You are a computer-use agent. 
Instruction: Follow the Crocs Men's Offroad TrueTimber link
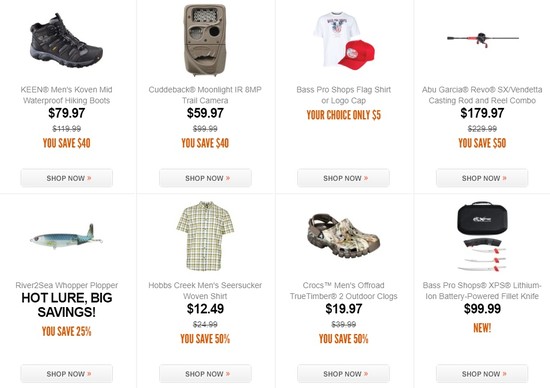point(344,291)
